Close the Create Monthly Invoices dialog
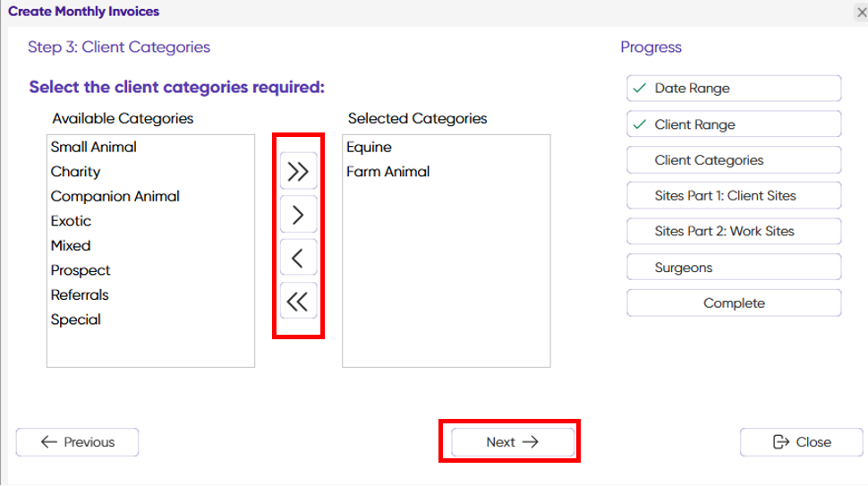This screenshot has height=486, width=868. click(861, 12)
